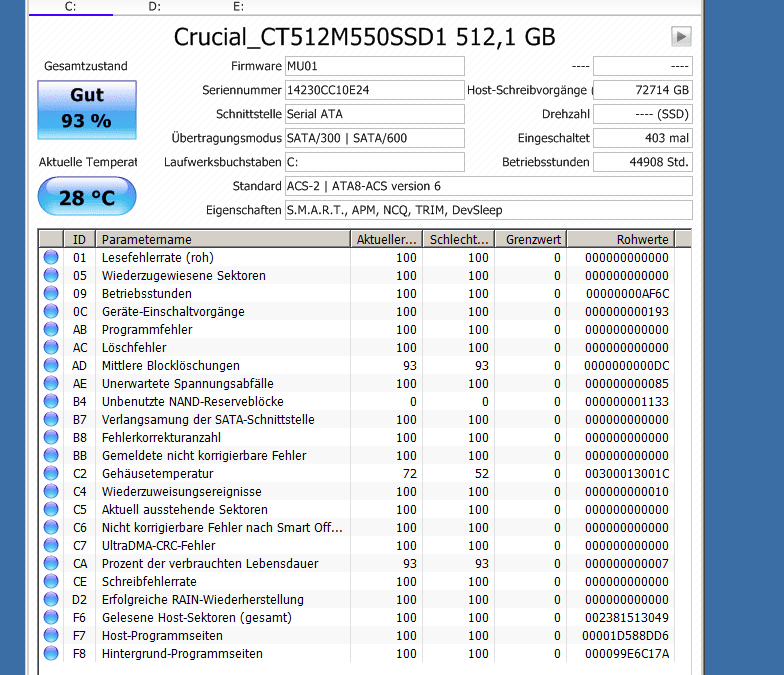Click the Grenzwert column header

pyautogui.click(x=530, y=240)
